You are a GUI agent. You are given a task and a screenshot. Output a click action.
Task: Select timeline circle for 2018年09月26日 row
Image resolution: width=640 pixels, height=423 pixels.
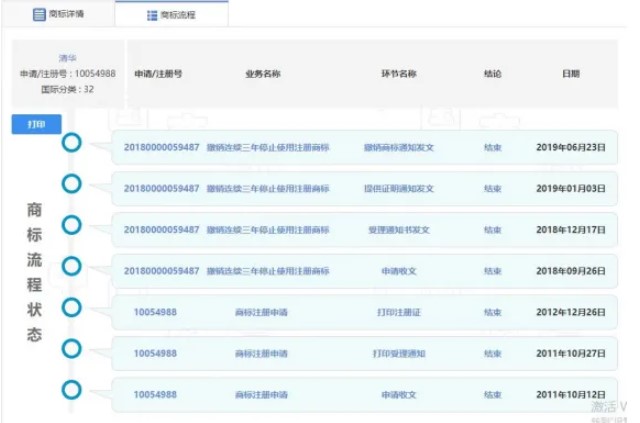(x=71, y=266)
